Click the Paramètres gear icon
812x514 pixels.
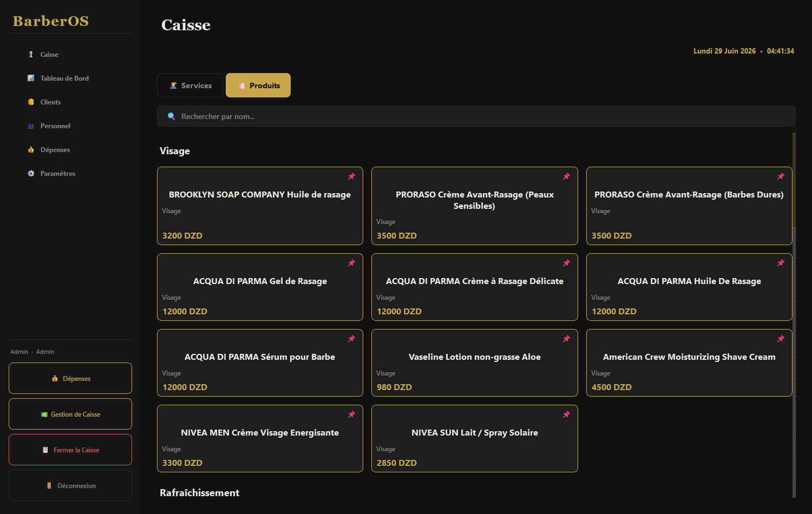(31, 174)
